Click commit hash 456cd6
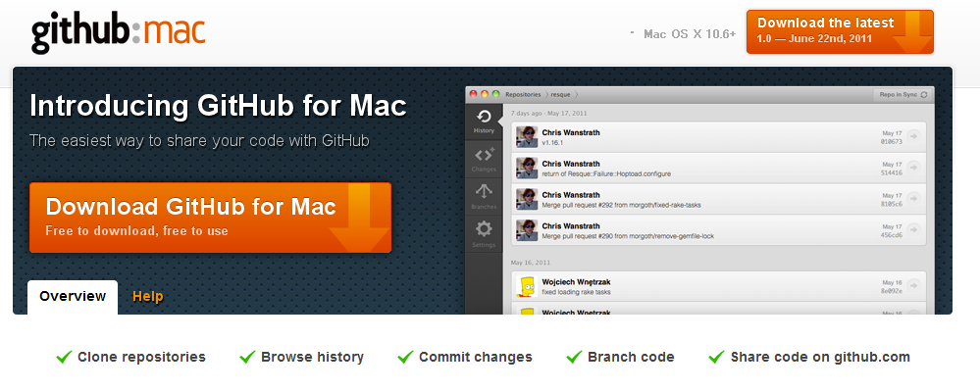This screenshot has height=391, width=980. (892, 235)
